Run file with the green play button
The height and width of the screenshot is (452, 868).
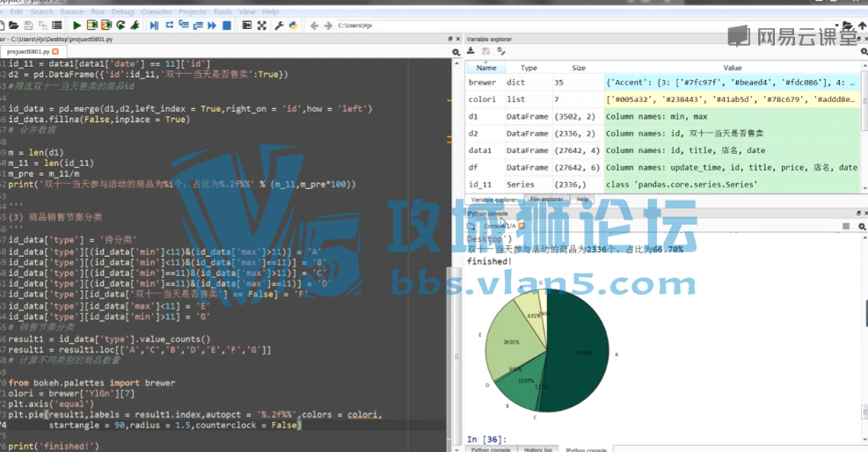pos(77,26)
